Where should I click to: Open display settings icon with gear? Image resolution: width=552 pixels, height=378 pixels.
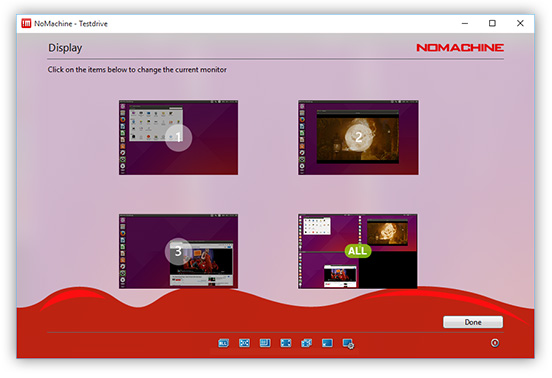pos(349,344)
